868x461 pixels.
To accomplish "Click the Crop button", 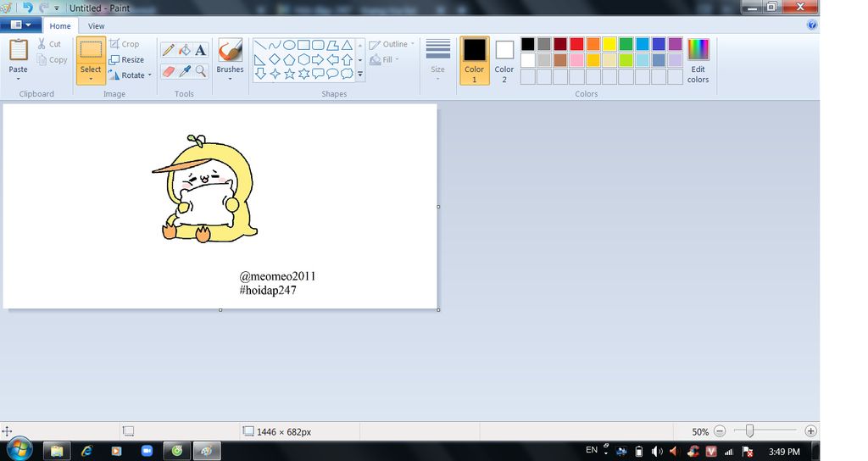I will 124,44.
